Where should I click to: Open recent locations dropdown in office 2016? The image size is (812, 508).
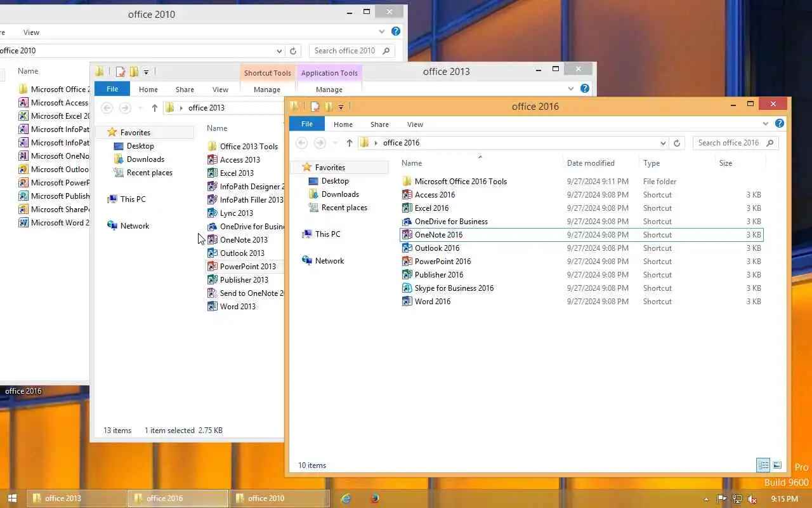[x=335, y=143]
